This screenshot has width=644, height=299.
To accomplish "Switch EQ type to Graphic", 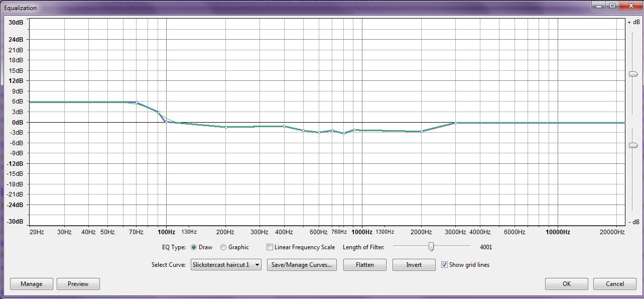I will click(x=223, y=247).
